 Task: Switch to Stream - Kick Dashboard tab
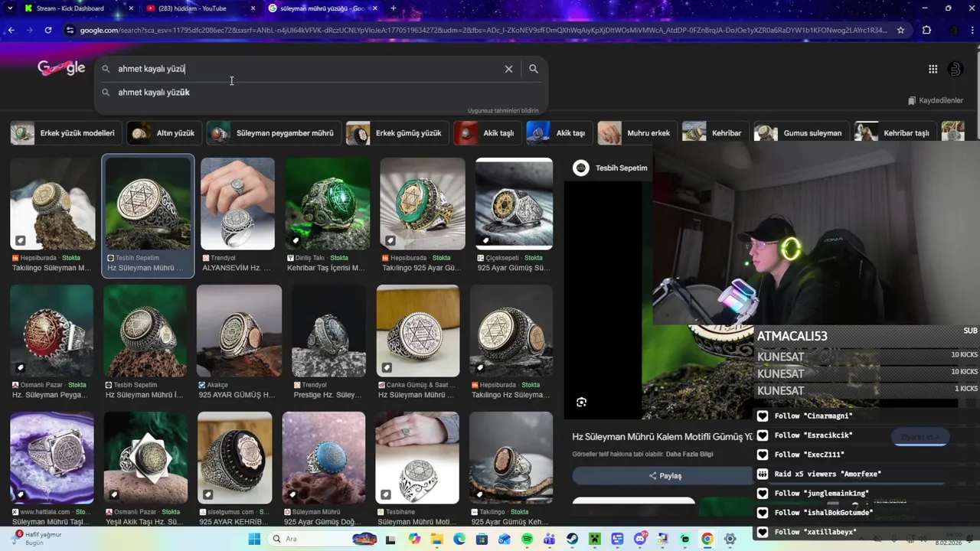coord(77,8)
